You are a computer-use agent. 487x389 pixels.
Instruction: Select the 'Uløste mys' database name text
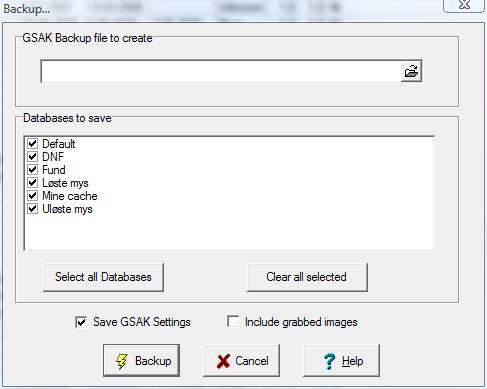pos(67,209)
